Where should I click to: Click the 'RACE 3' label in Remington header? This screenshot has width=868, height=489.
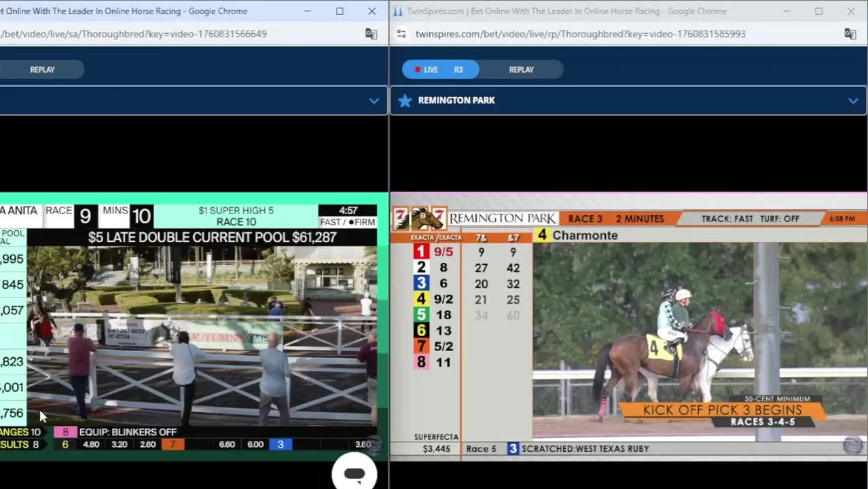click(x=585, y=219)
